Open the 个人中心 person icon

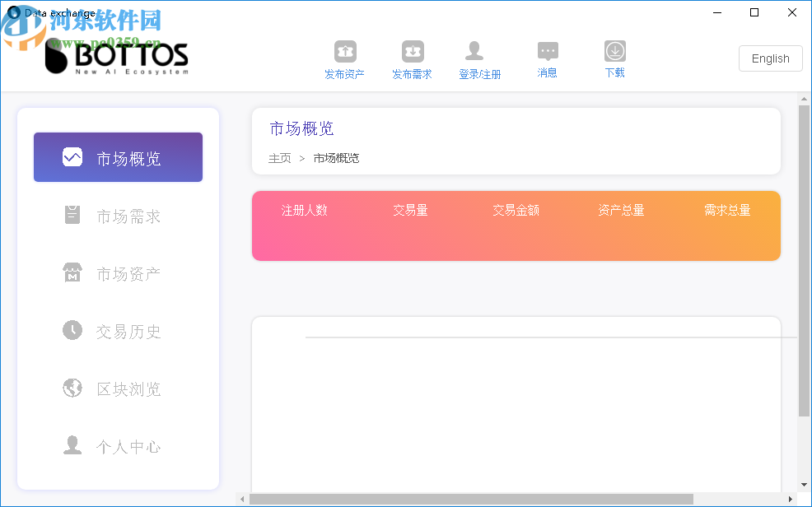pos(72,445)
